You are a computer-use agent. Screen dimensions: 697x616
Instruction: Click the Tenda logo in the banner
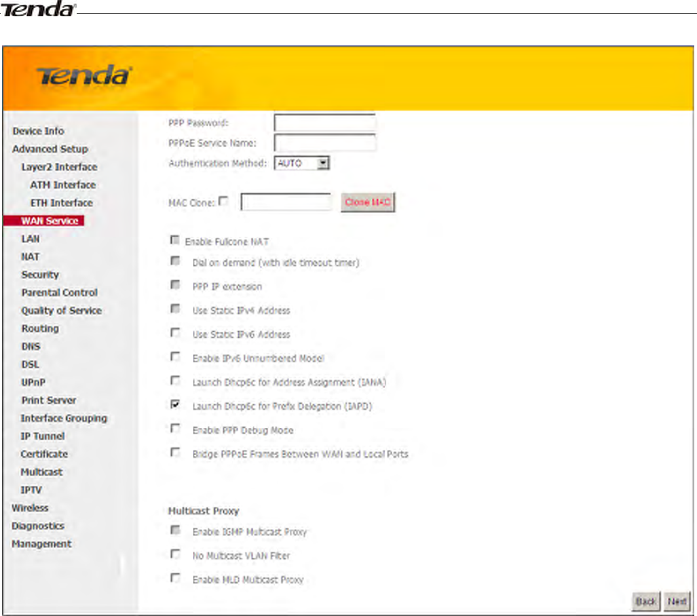tap(84, 75)
